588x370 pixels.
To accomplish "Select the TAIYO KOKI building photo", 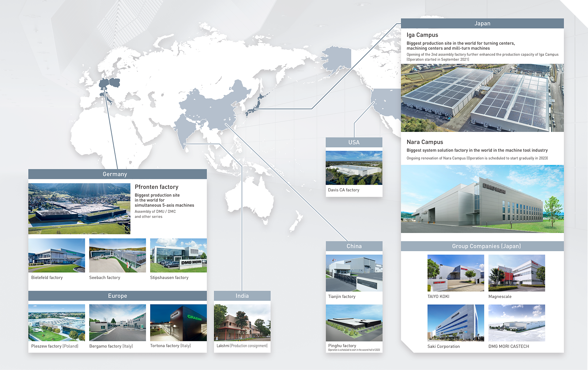I will 456,273.
